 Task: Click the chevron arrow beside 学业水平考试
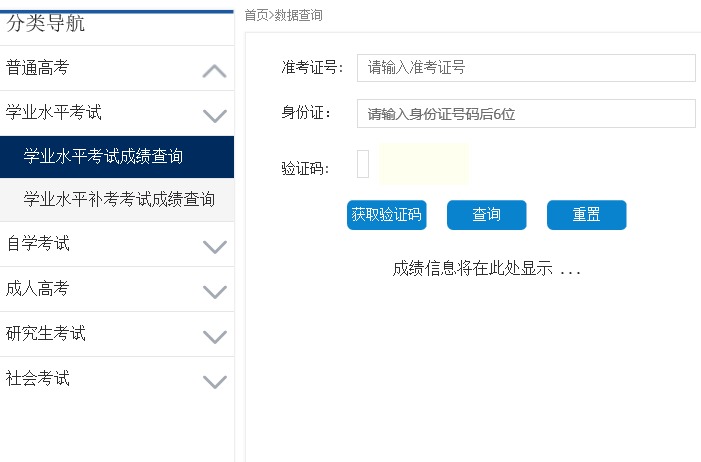point(214,115)
